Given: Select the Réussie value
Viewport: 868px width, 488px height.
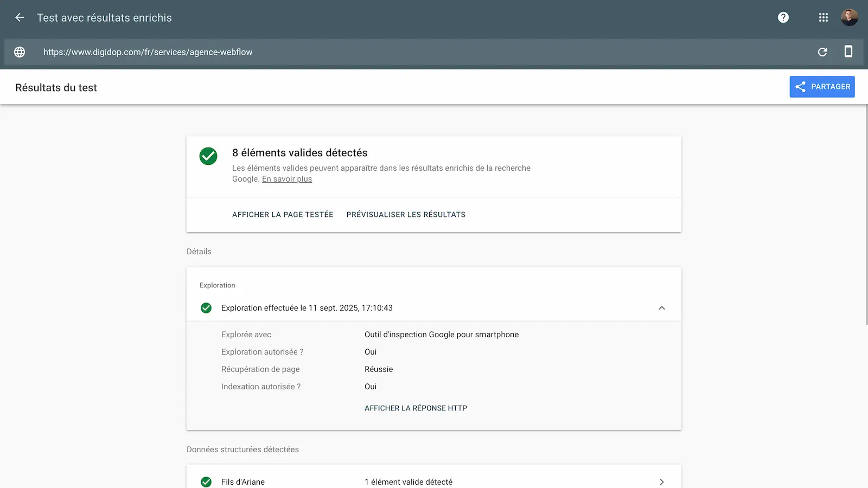Looking at the screenshot, I should [379, 369].
